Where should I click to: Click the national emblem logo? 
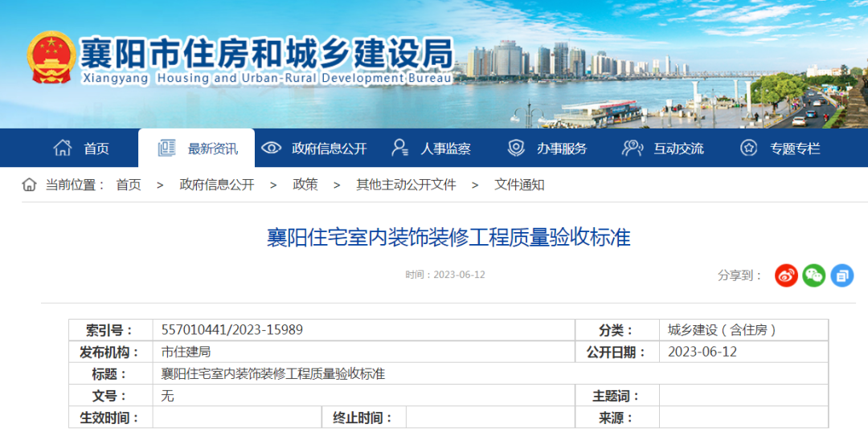[51, 58]
